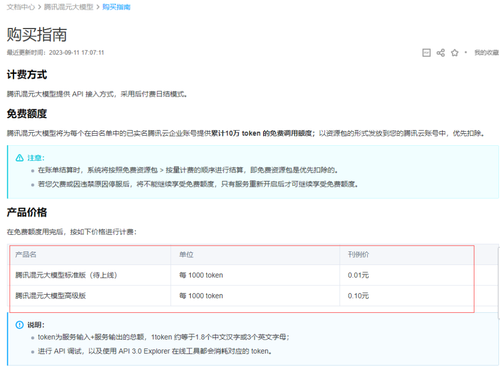
Task: Share this page via share icon
Action: pyautogui.click(x=441, y=53)
